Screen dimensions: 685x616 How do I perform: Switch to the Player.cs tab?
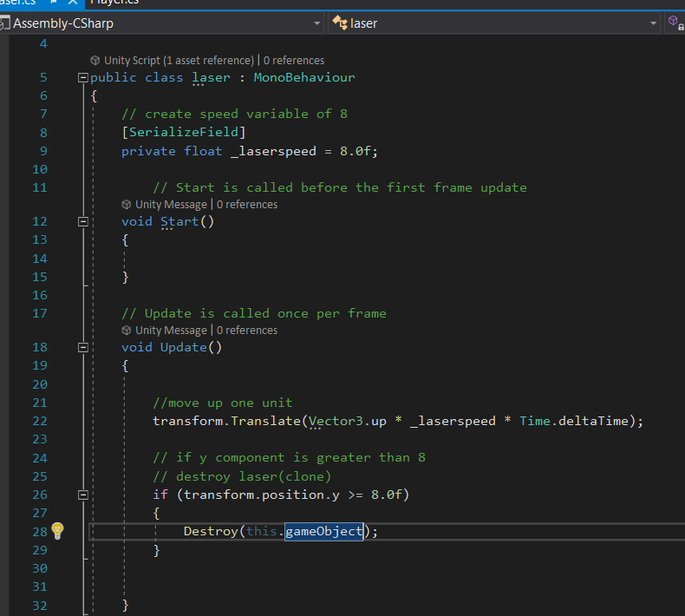[114, 3]
